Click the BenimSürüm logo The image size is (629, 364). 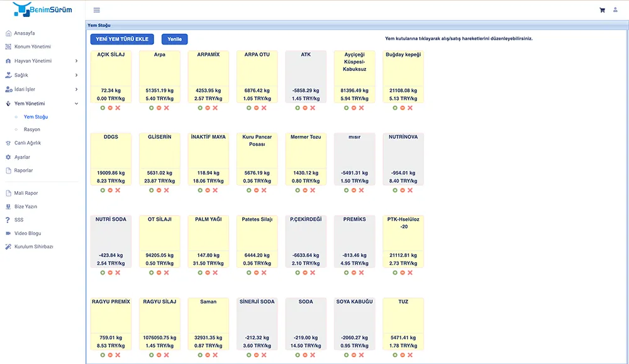tap(42, 10)
